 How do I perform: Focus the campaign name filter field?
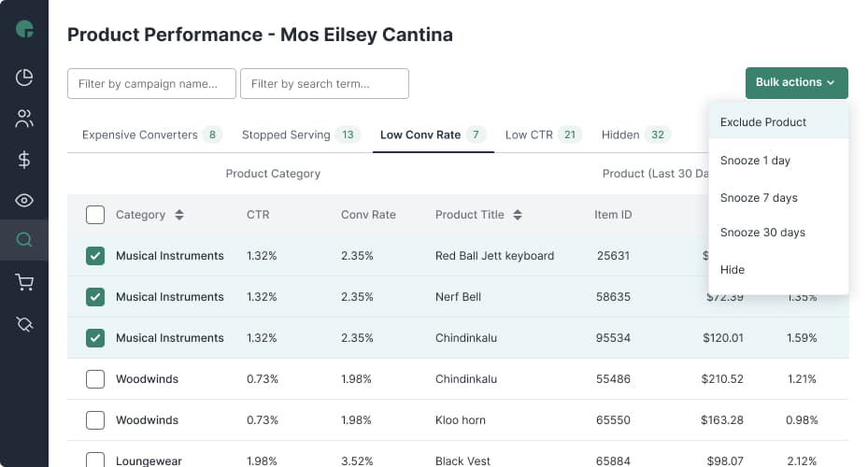click(151, 83)
